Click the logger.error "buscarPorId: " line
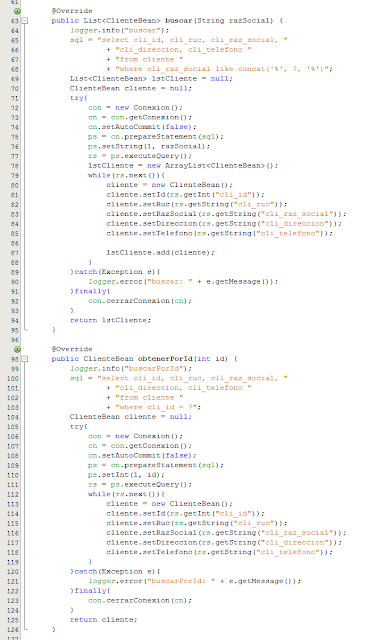380x640 pixels. click(x=194, y=581)
